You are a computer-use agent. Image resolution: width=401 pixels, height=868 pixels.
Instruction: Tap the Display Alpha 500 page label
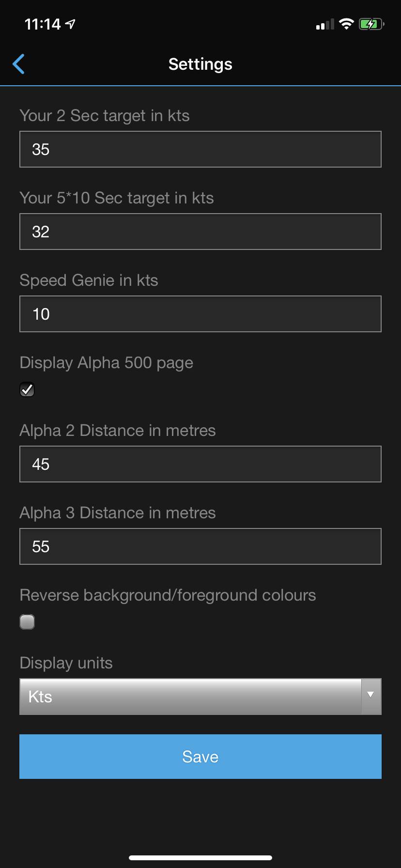107,363
